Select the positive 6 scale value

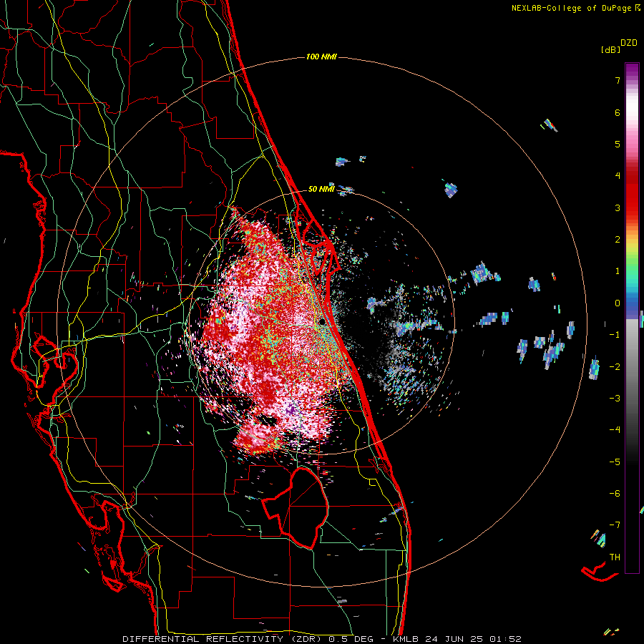pyautogui.click(x=618, y=112)
